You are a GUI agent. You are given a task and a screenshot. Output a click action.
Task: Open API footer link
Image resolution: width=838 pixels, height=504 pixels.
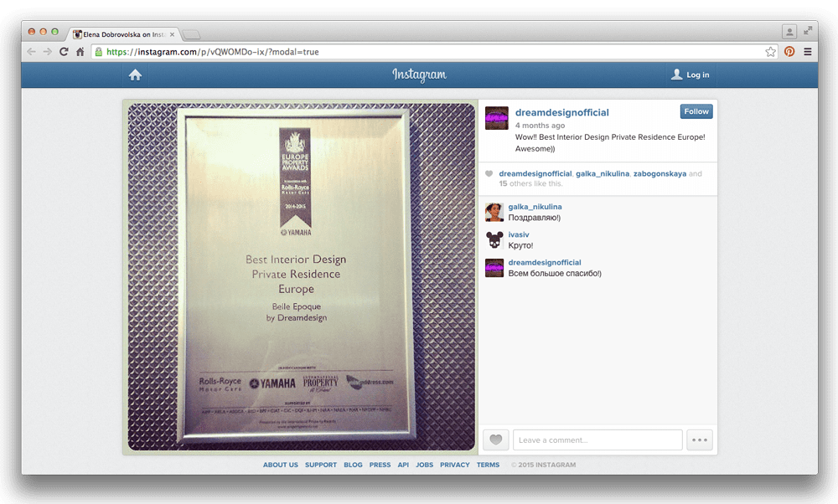click(x=403, y=465)
